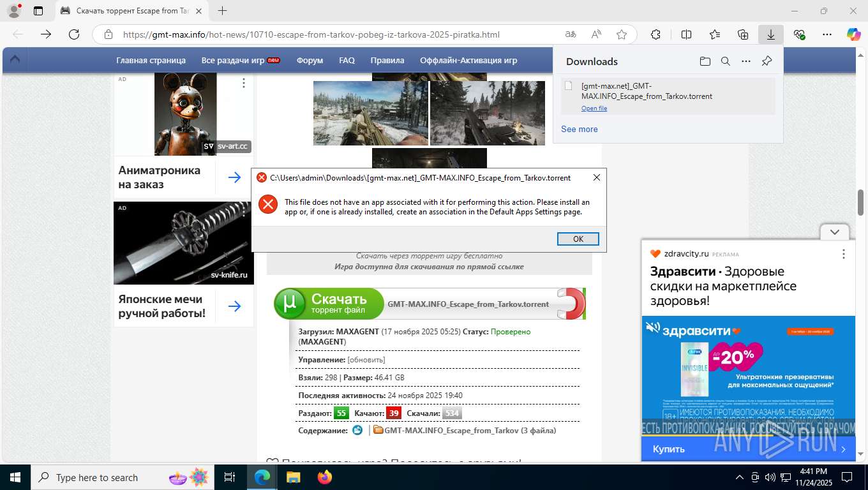Screen dimensions: 868x490
Task: View site information lock icon
Action: [x=108, y=34]
